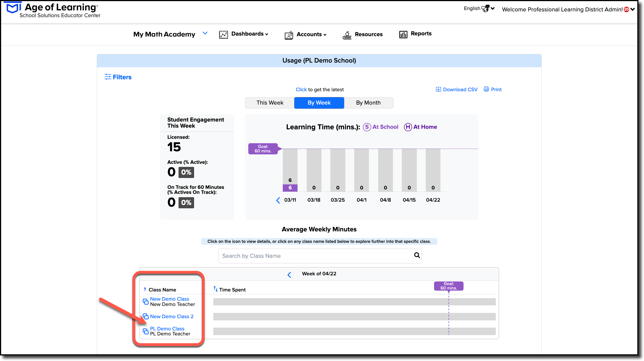Click the H At Home legend icon

pos(408,127)
